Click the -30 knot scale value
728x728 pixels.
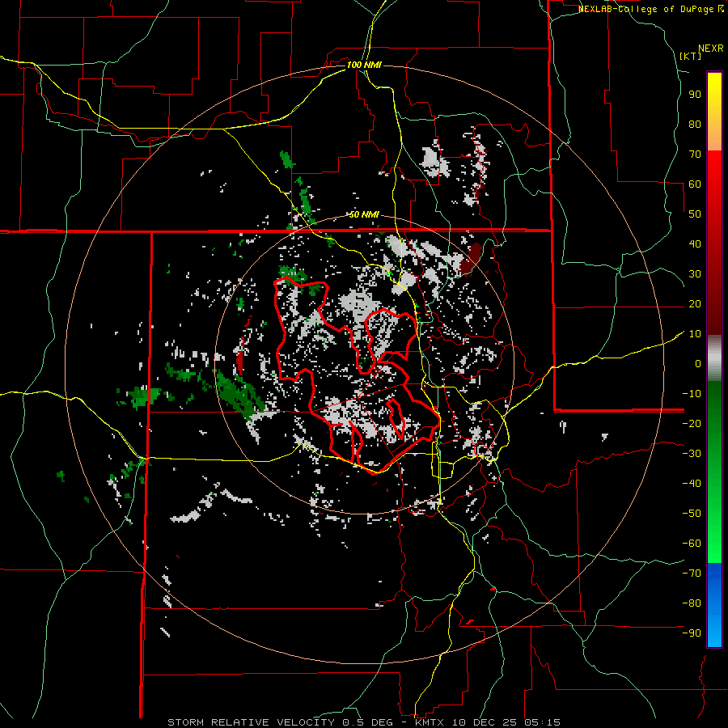692,454
